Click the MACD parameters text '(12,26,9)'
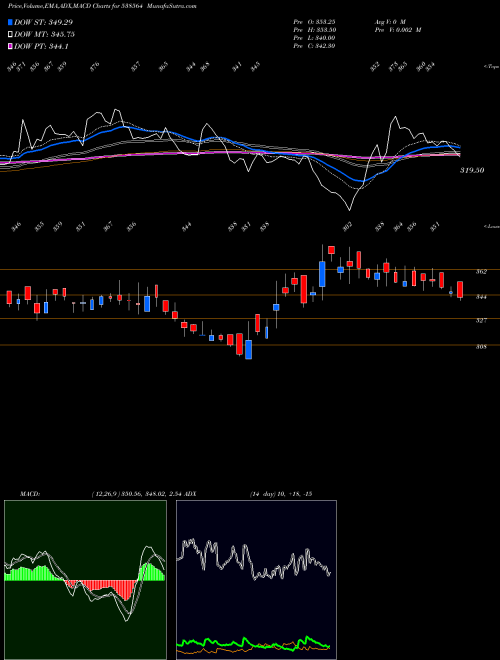This screenshot has height=660, width=500. pyautogui.click(x=105, y=494)
